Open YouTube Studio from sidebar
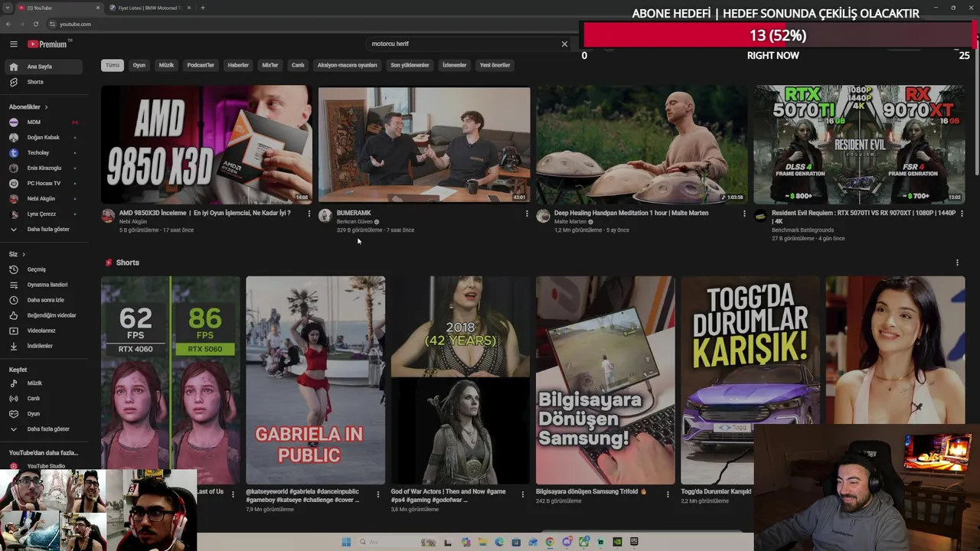The image size is (980, 551). pyautogui.click(x=42, y=466)
